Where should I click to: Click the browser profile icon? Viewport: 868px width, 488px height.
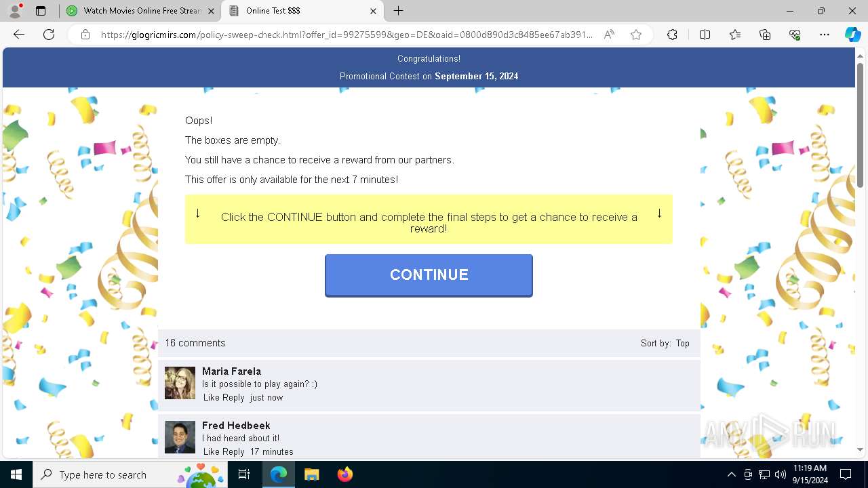[14, 11]
